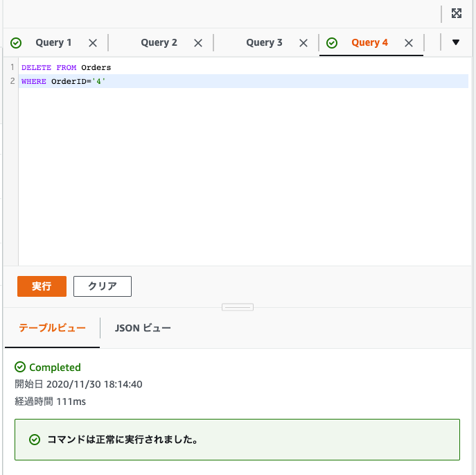Screen dimensions: 476x475
Task: Close the Query 3 tab
Action: click(x=303, y=43)
